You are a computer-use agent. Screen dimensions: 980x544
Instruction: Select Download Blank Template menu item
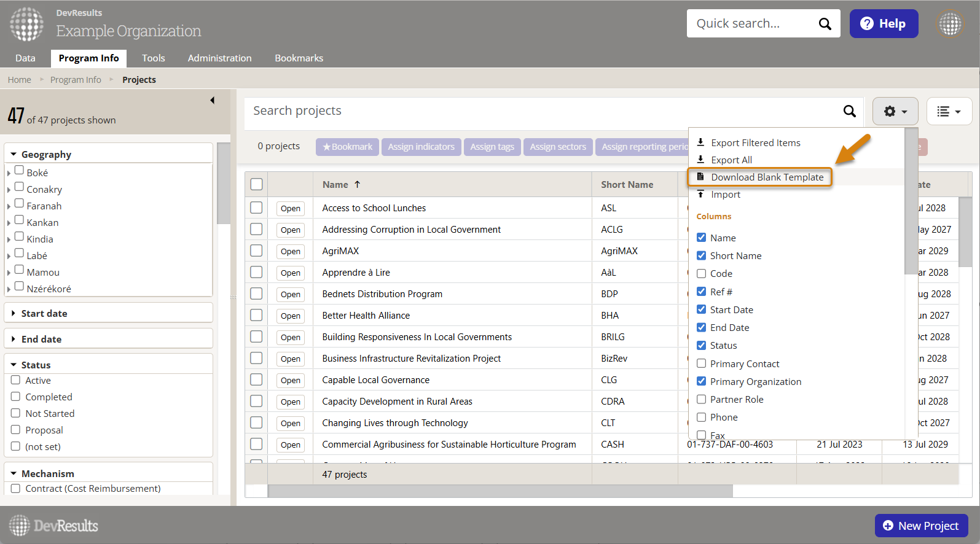tap(767, 177)
